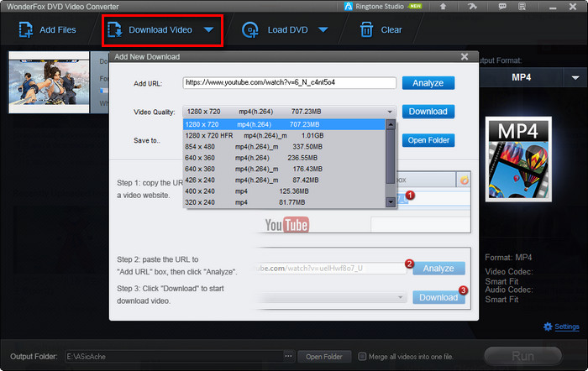The width and height of the screenshot is (588, 371).
Task: Click the blue Download button
Action: (428, 112)
